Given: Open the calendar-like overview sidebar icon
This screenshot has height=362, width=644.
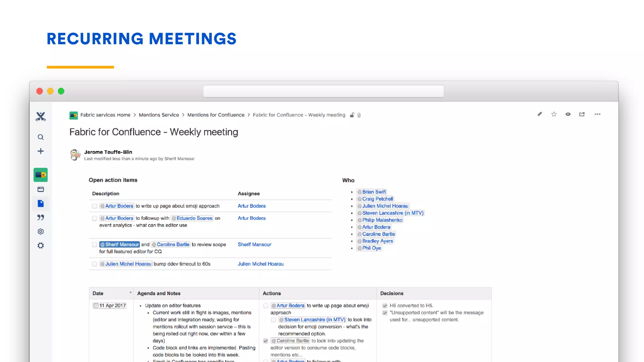Looking at the screenshot, I should [41, 189].
